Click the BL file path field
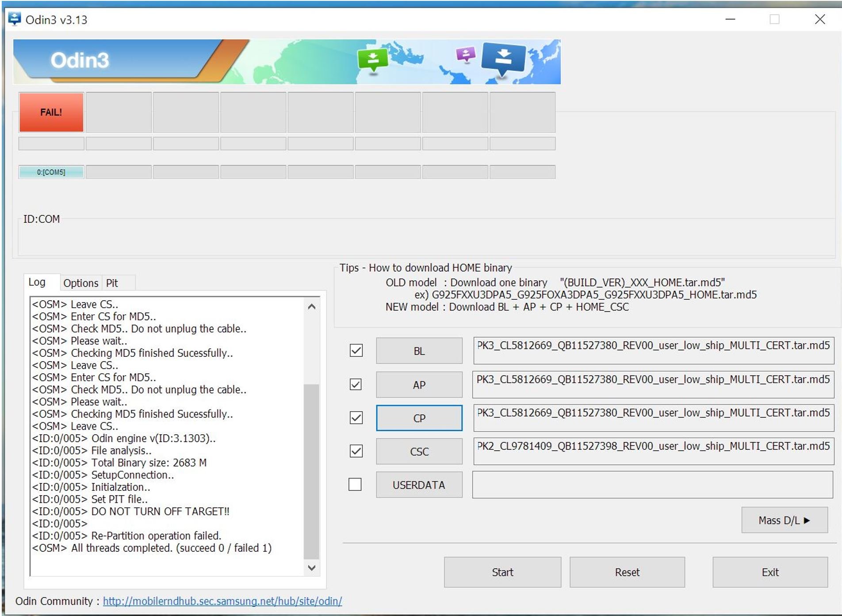The height and width of the screenshot is (616, 842). click(x=654, y=351)
